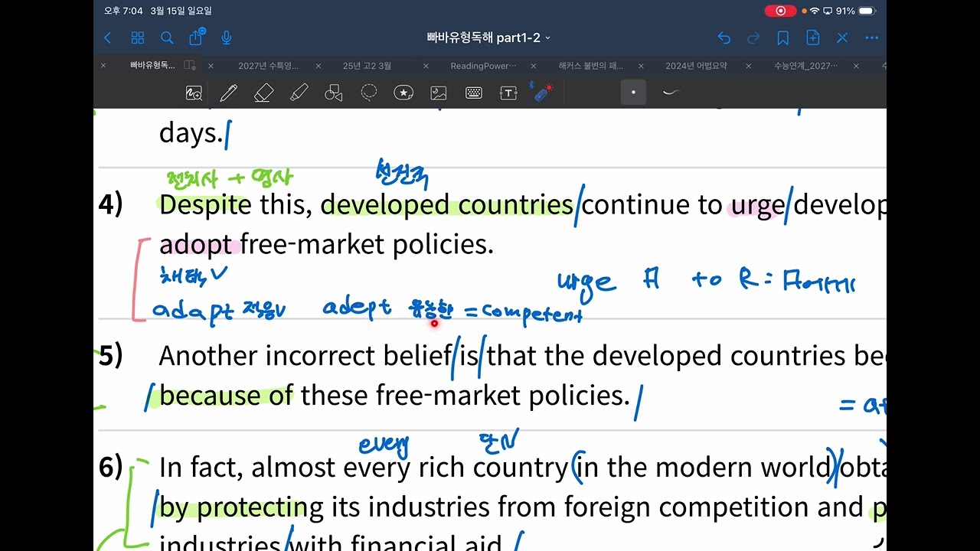Viewport: 980px width, 551px height.
Task: Switch to the 2027년 수특영 tab
Action: [268, 66]
